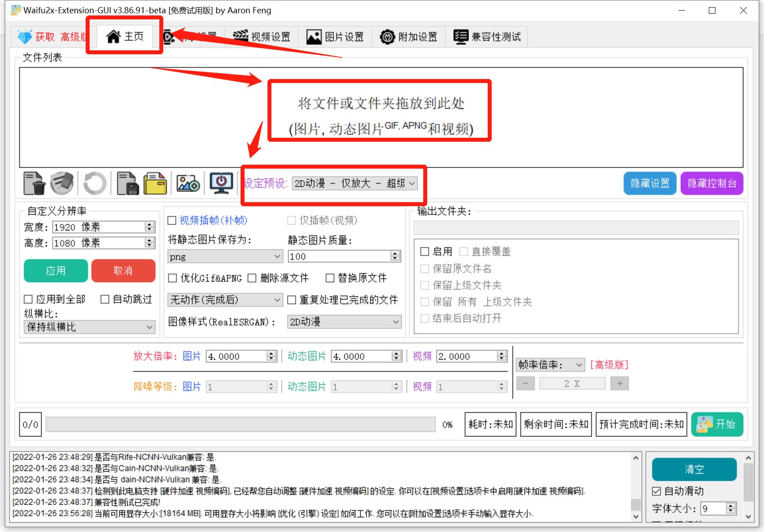
Task: Switch to the 兼容性测试 tab
Action: tap(487, 37)
